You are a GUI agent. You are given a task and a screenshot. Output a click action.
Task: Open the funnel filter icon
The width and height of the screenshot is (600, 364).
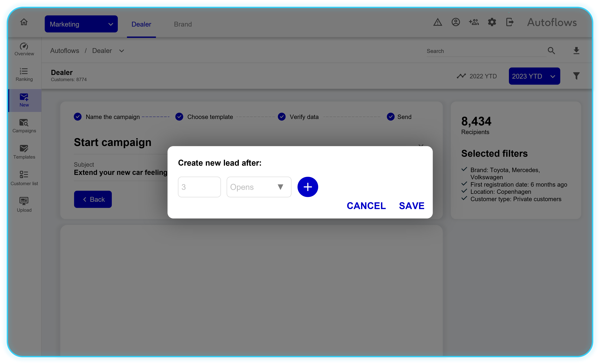coord(576,76)
